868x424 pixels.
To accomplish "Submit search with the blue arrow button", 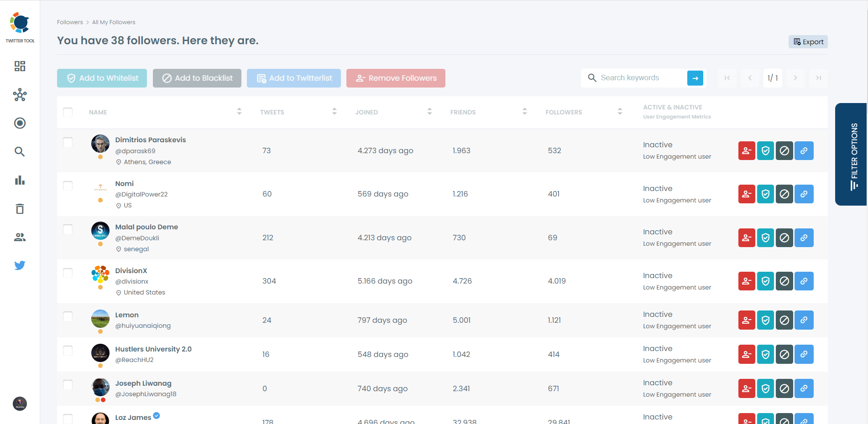I will coord(695,78).
